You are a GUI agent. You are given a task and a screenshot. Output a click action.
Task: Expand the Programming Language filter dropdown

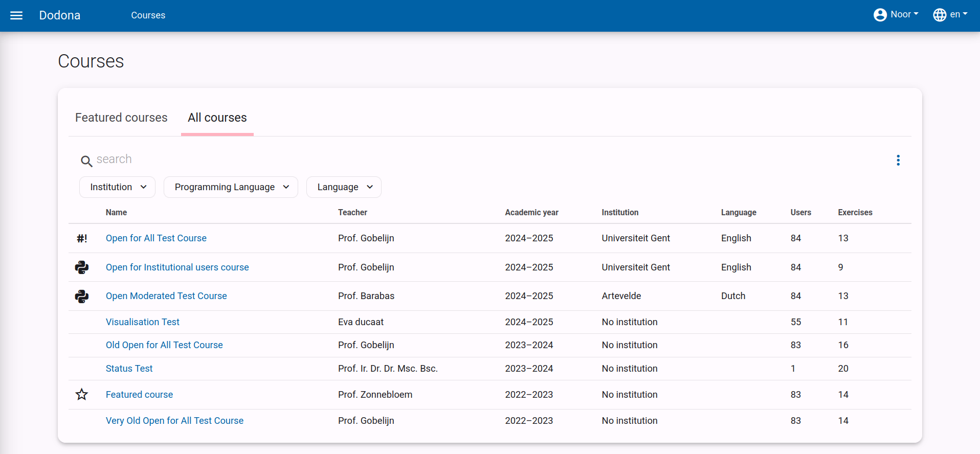[231, 187]
